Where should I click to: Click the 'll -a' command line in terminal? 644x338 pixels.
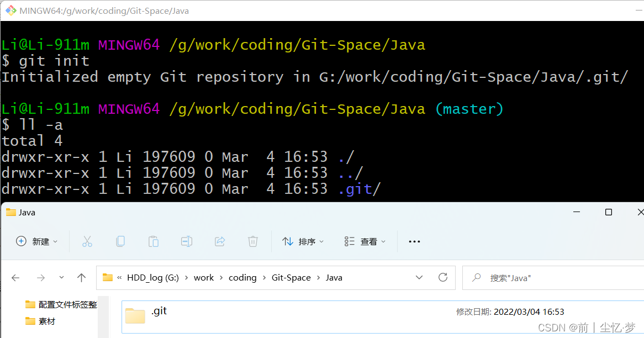(x=33, y=125)
